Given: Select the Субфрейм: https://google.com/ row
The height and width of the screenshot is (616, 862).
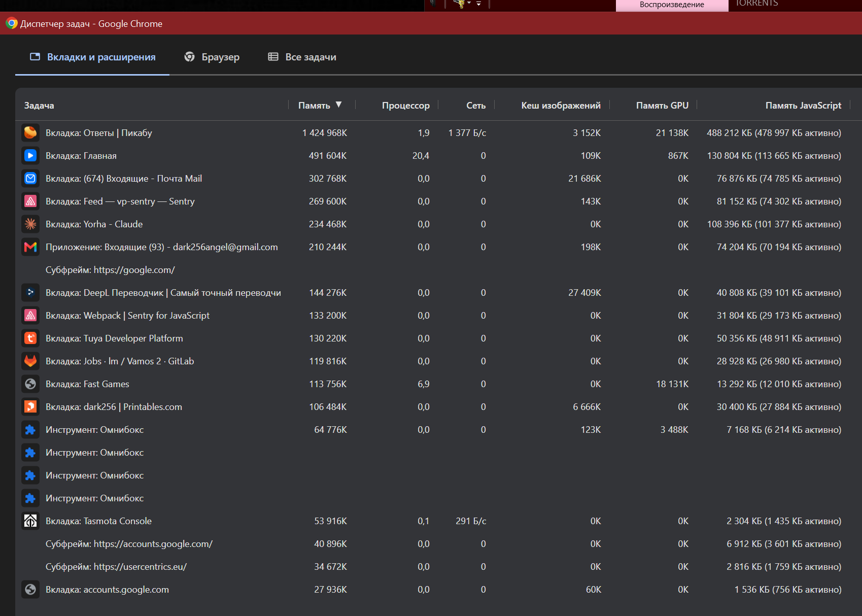Looking at the screenshot, I should pyautogui.click(x=438, y=270).
